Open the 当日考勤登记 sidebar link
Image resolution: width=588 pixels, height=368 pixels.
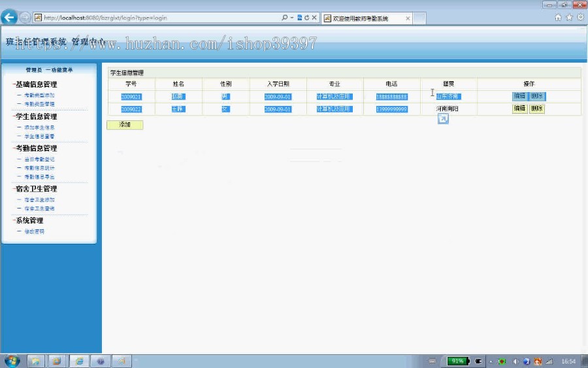click(x=39, y=159)
